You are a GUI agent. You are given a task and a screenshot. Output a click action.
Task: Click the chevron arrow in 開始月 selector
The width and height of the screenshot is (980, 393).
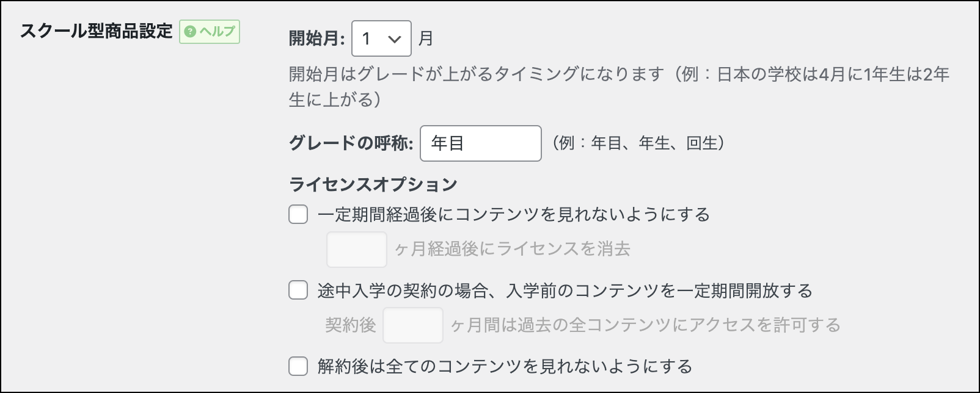coord(395,40)
